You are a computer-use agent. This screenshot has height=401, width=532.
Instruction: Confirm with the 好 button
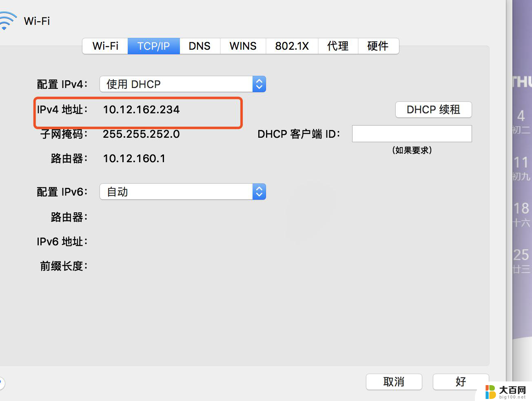coord(461,382)
